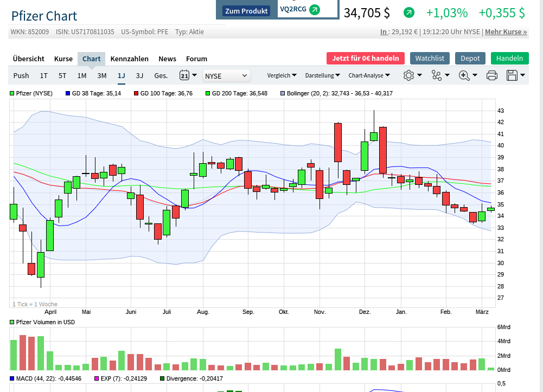The width and height of the screenshot is (543, 392).
Task: Click the 34,705 $ price value
Action: point(367,13)
